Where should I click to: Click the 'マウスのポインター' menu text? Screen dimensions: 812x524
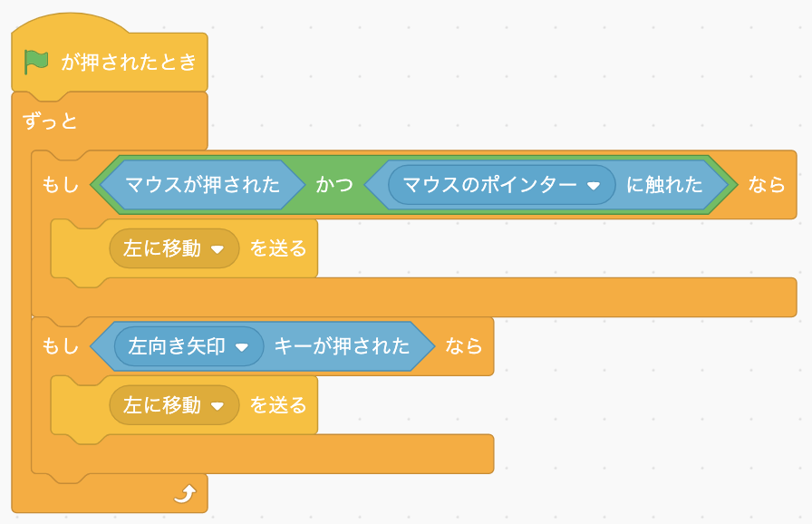click(x=489, y=185)
